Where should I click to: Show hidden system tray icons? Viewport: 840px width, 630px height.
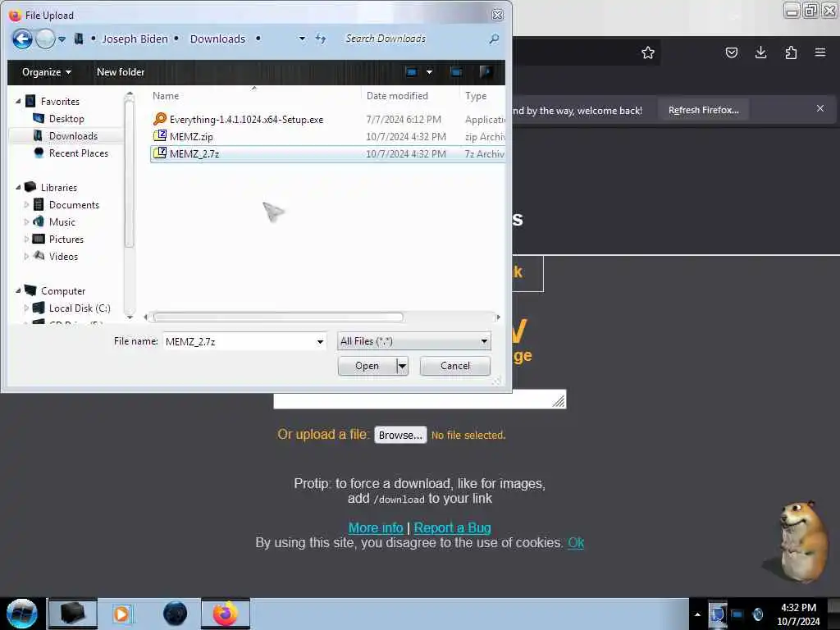click(697, 614)
